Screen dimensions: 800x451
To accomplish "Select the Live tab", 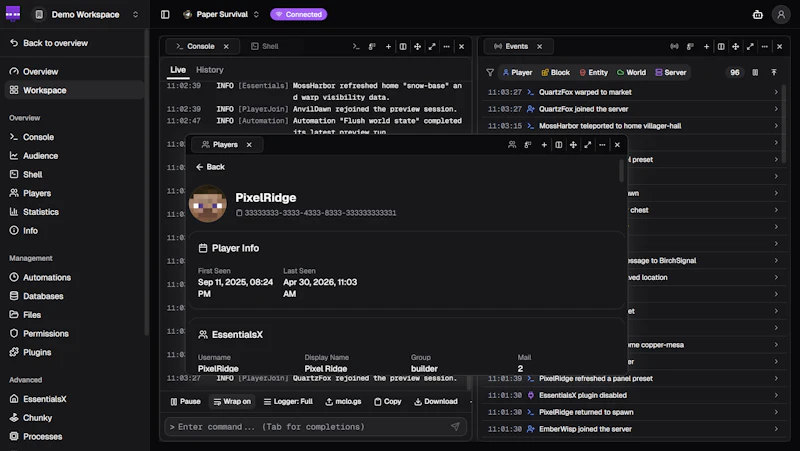I will coord(178,70).
